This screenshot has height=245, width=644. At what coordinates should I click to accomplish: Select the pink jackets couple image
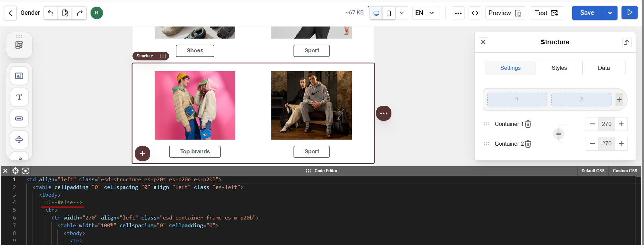point(195,105)
